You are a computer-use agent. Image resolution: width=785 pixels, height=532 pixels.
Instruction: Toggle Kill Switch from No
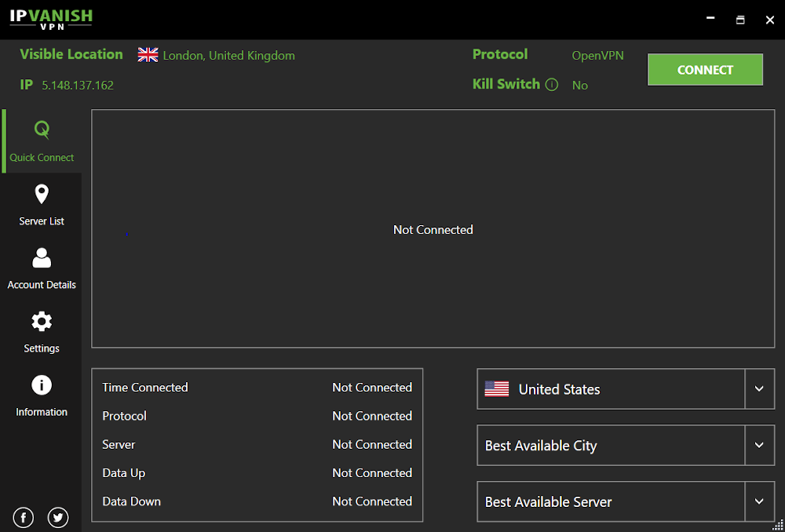click(579, 85)
